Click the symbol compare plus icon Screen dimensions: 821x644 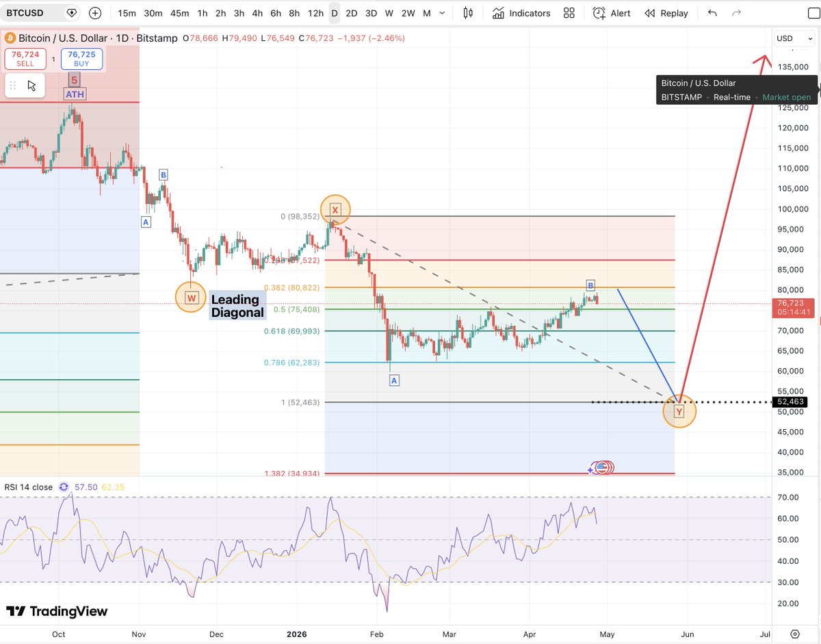(94, 12)
